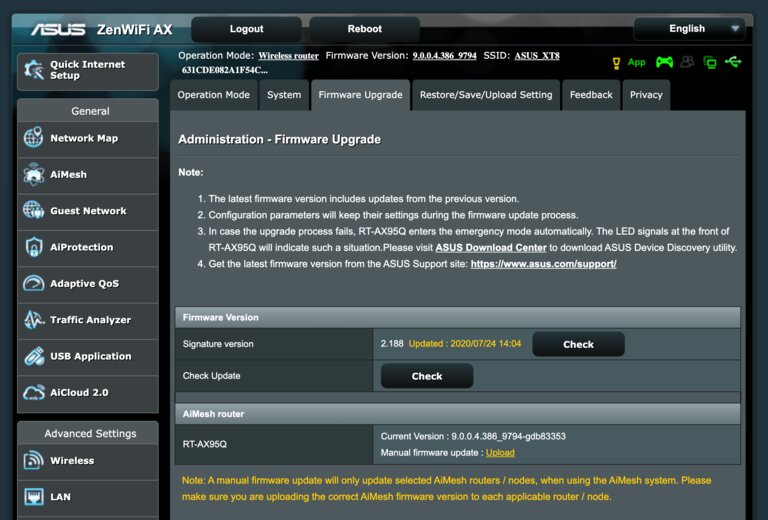Click the green USB status icon
Screen dimensions: 768x520
click(734, 62)
